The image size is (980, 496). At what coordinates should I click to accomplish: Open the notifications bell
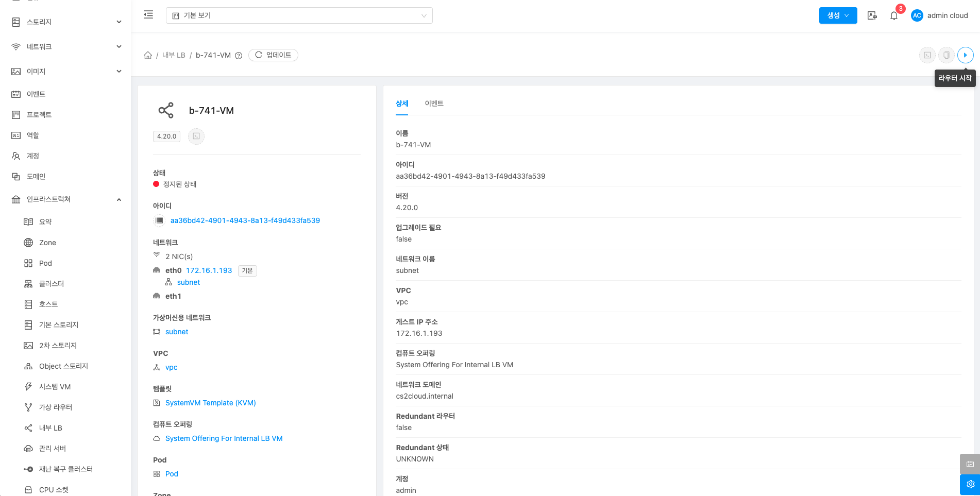(x=894, y=15)
